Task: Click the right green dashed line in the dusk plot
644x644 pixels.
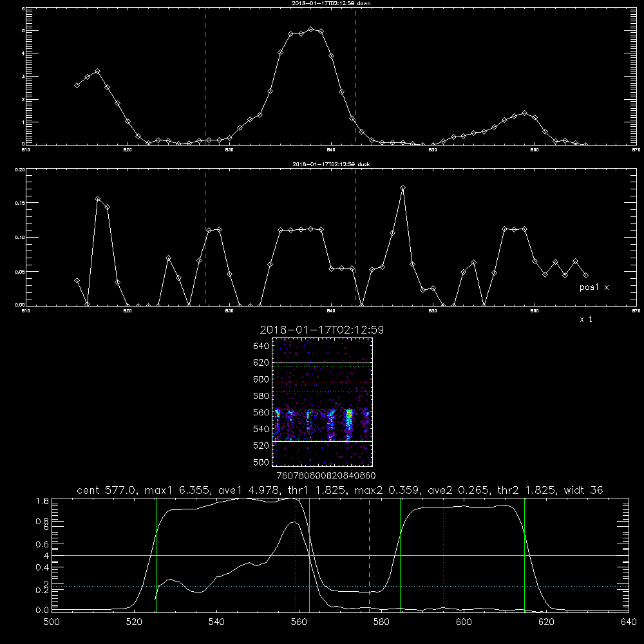Action: tap(355, 238)
